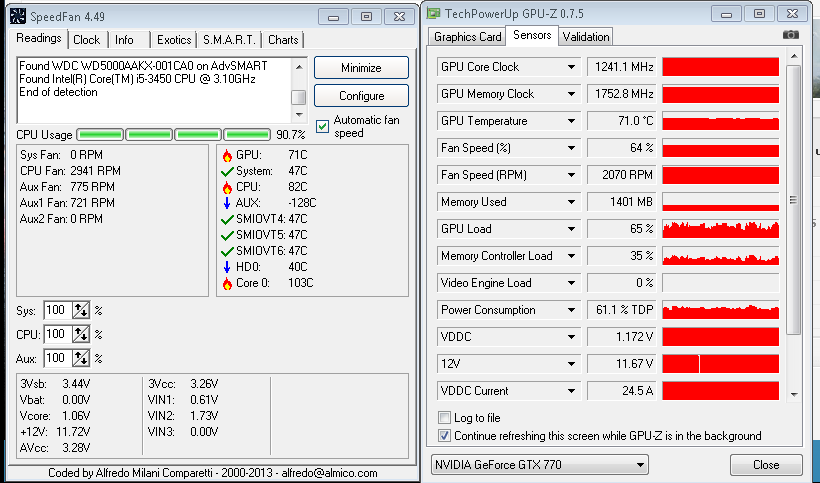
Task: Click the 12V sensor history graph
Action: (x=721, y=364)
